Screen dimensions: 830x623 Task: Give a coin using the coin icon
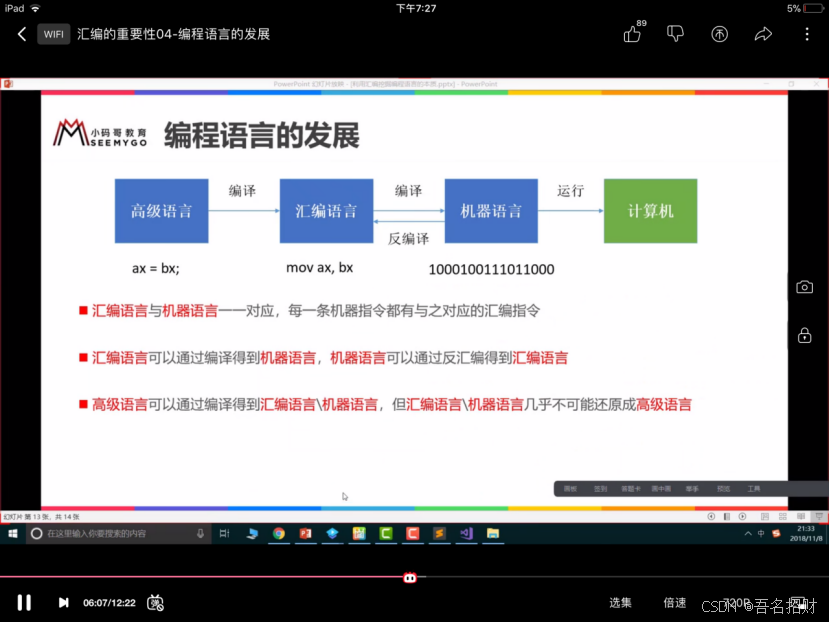[719, 34]
